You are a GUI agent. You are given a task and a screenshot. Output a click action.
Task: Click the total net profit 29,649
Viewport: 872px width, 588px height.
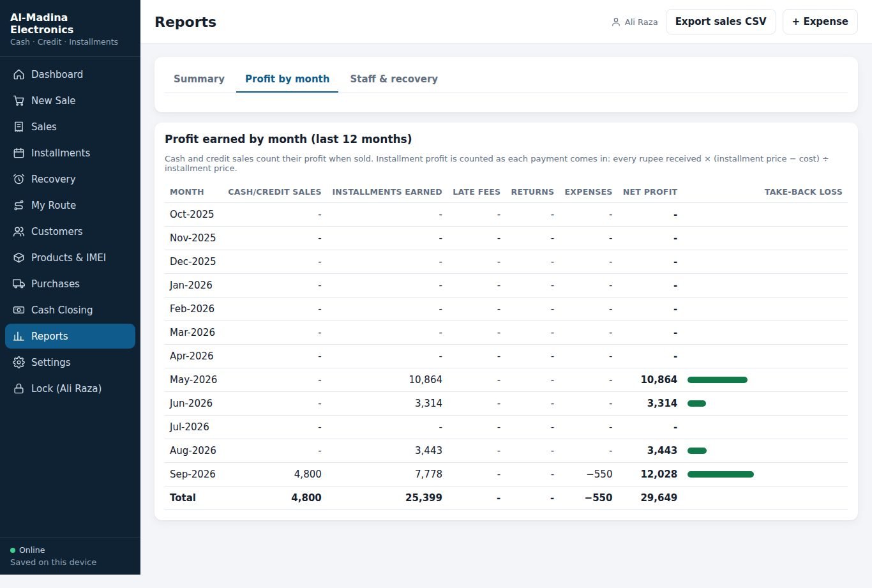659,498
